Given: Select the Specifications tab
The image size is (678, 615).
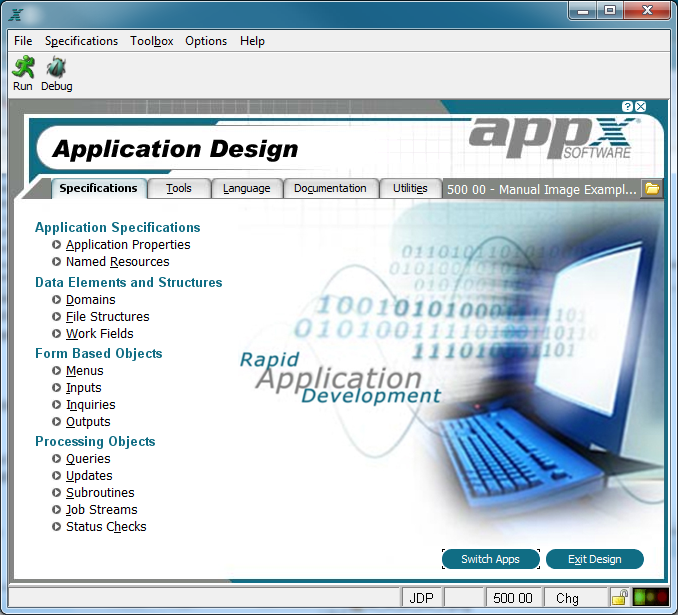Looking at the screenshot, I should click(99, 189).
